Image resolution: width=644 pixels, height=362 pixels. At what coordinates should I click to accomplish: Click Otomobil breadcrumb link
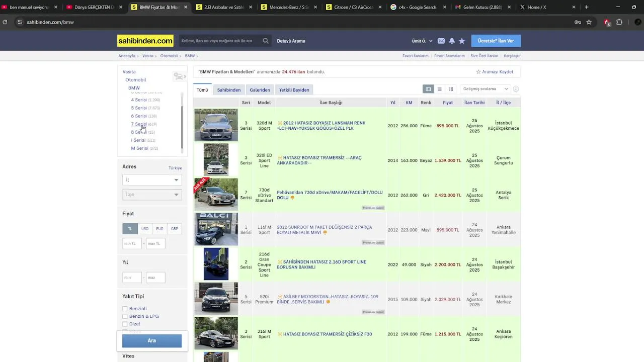click(169, 56)
